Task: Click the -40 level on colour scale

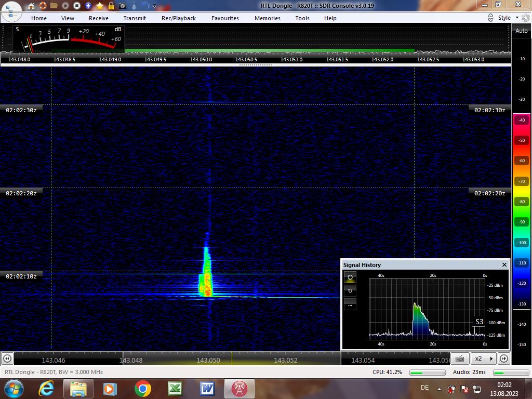Action: (x=522, y=120)
